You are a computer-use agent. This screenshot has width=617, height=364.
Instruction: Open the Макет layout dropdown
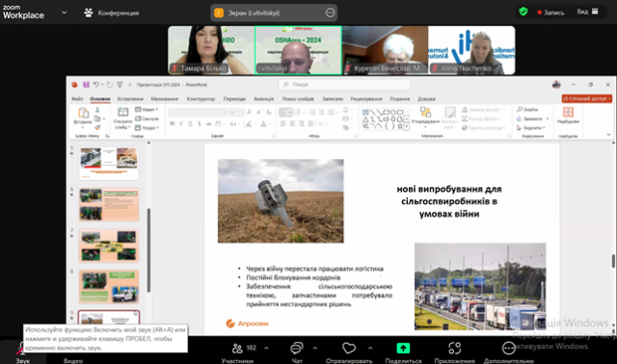[x=147, y=109]
